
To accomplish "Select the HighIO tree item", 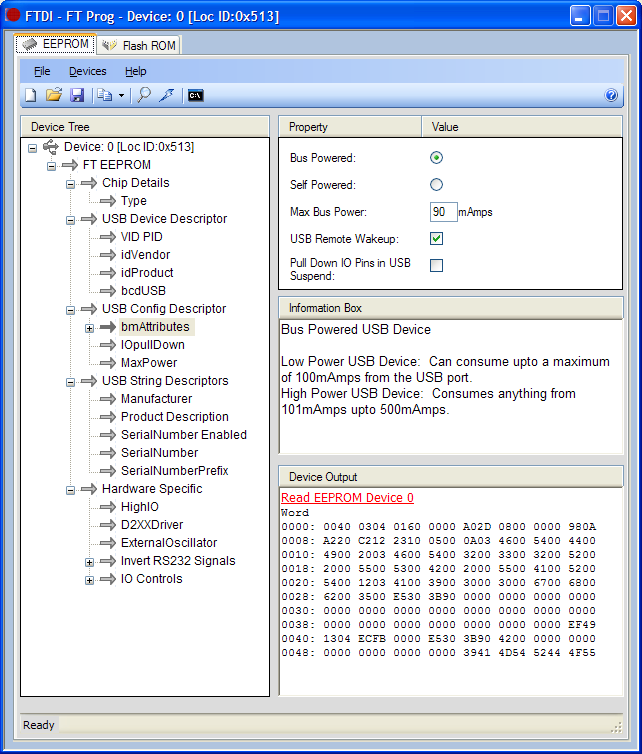I will click(139, 507).
